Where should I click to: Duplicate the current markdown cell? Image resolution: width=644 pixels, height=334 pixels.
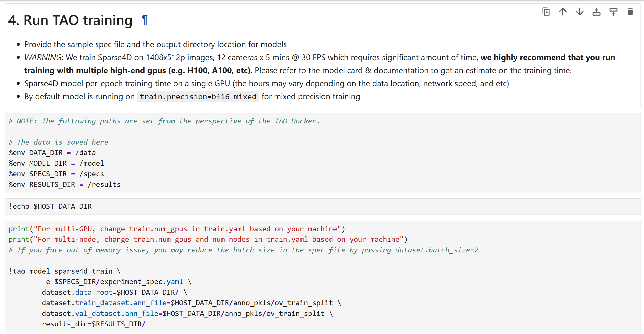click(546, 12)
